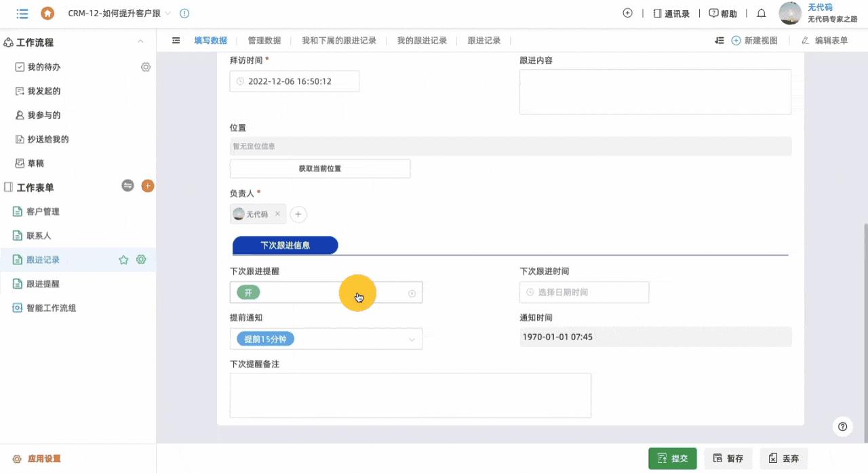Add another 负责人 with plus button
Image resolution: width=868 pixels, height=473 pixels.
point(298,214)
